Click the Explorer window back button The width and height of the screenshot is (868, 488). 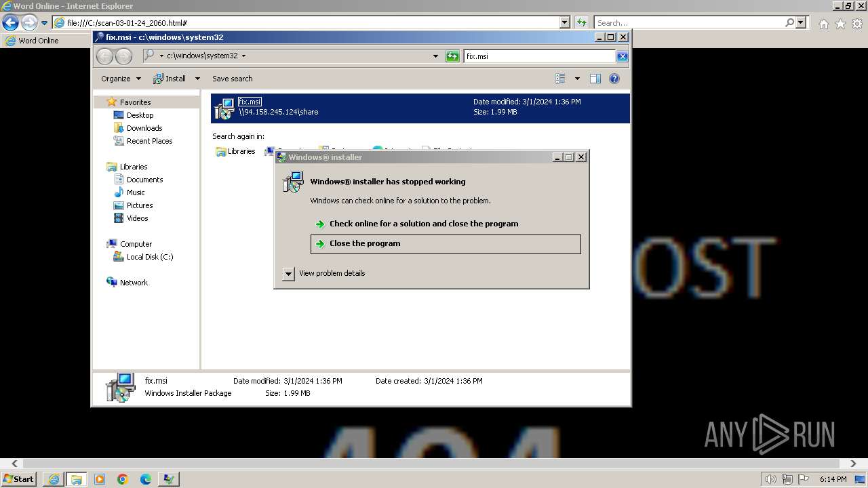tap(105, 56)
